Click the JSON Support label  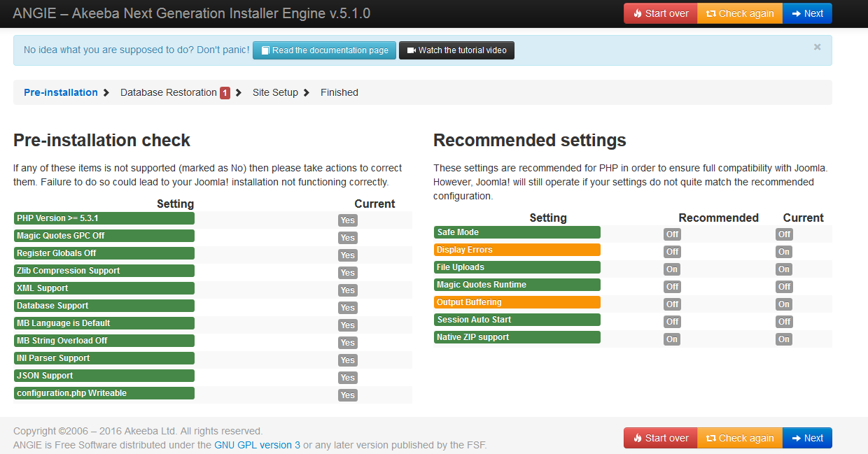[104, 376]
